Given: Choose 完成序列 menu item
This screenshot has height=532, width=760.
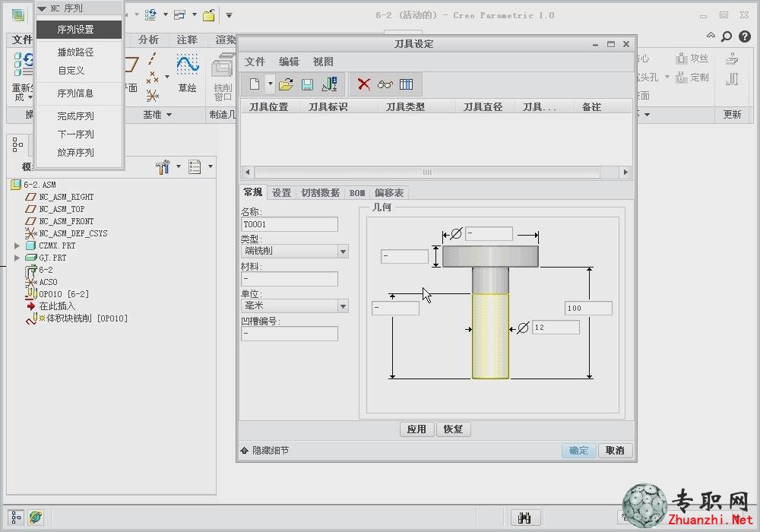Looking at the screenshot, I should (75, 116).
